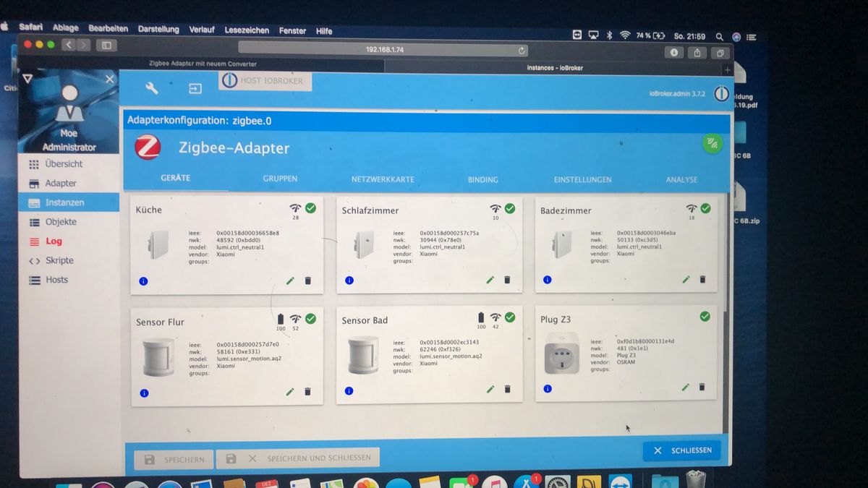Click the Plug Z3 device image
Viewport: 868px width, 488px height.
pyautogui.click(x=562, y=353)
